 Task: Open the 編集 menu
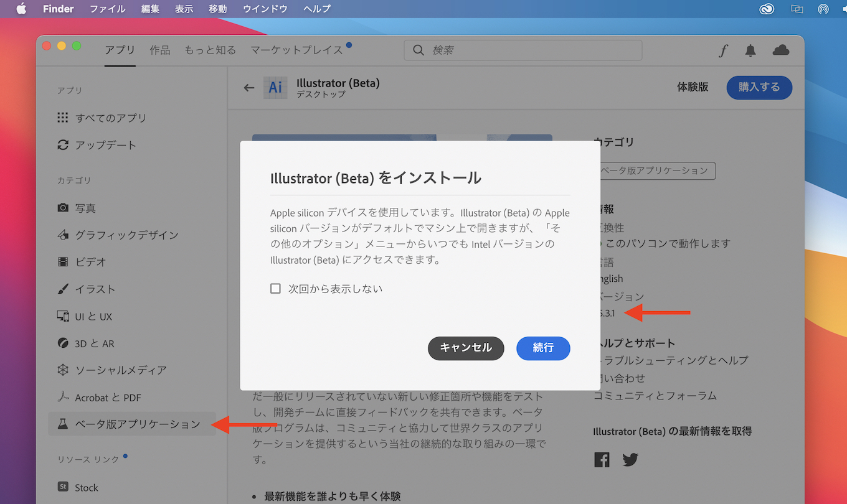pos(150,9)
